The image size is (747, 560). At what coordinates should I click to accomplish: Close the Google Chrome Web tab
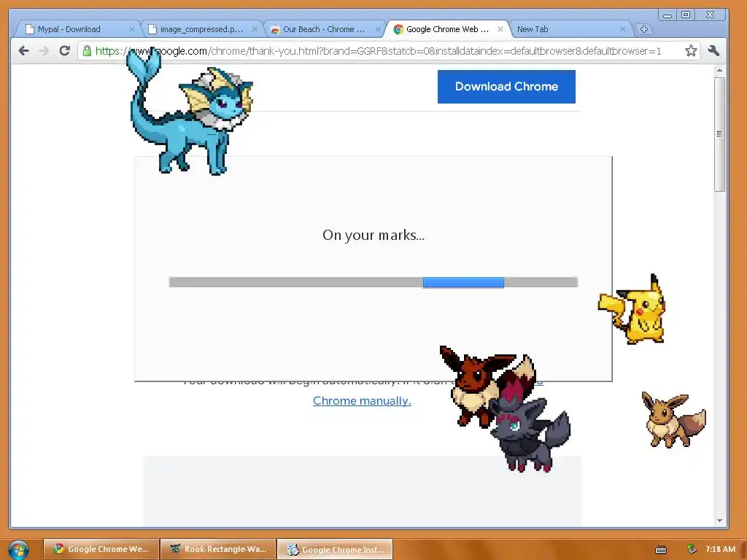tap(500, 29)
